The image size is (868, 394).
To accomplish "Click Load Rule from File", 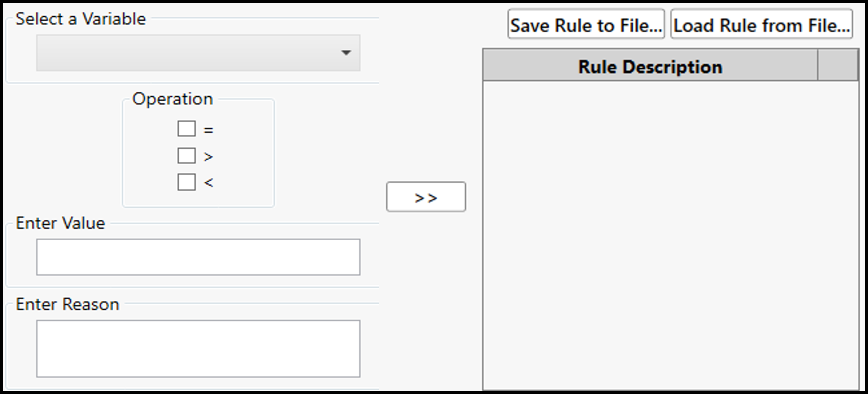I will click(761, 25).
